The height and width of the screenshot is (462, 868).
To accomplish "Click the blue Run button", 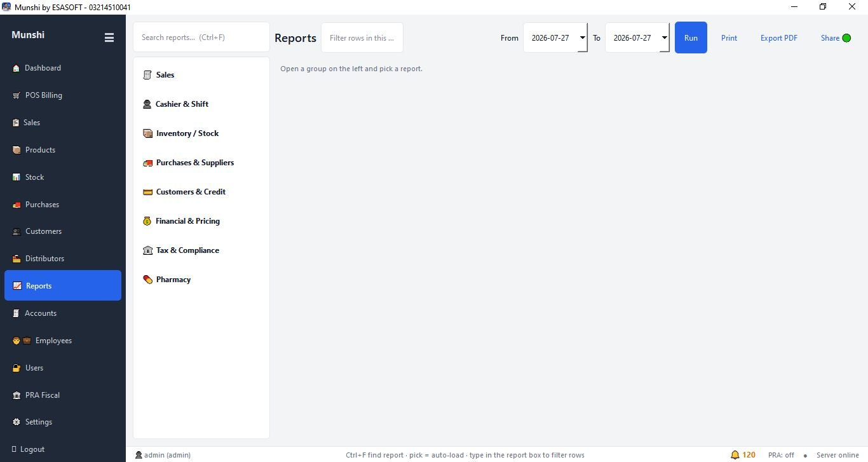I will point(691,37).
